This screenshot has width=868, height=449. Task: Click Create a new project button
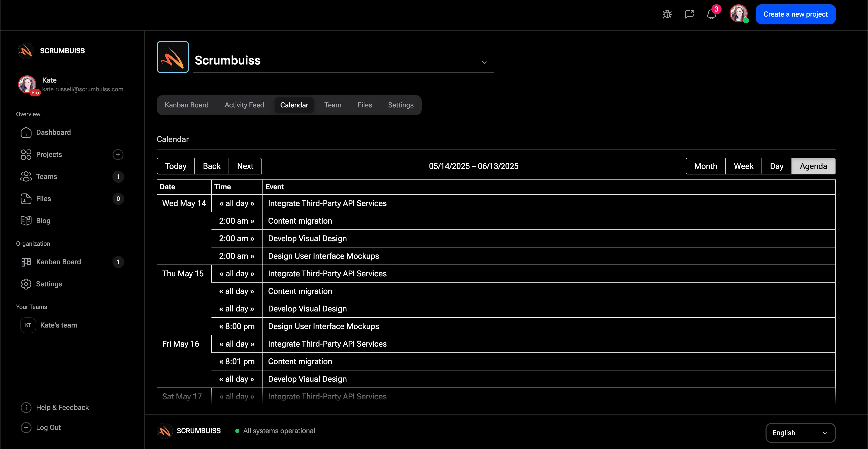click(x=795, y=14)
